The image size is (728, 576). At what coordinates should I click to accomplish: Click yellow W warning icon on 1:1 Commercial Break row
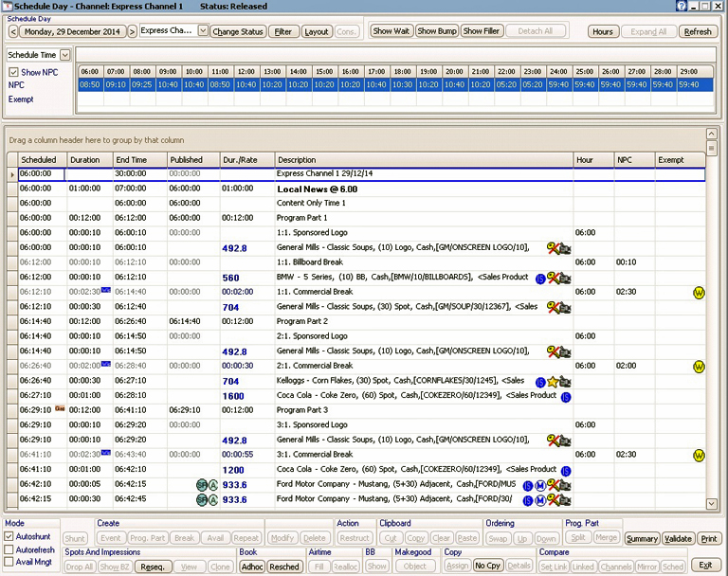click(x=699, y=293)
